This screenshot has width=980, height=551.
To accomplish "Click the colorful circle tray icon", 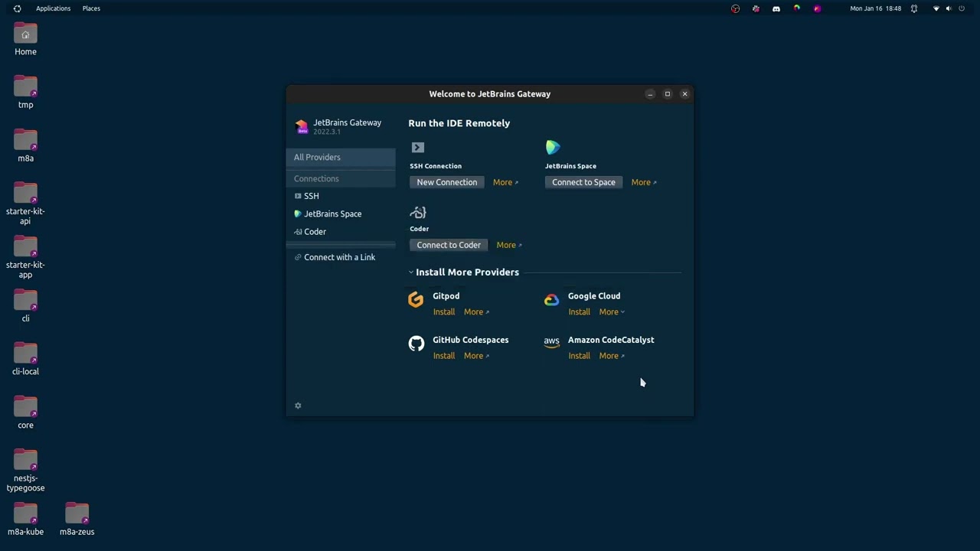I will 797,8.
